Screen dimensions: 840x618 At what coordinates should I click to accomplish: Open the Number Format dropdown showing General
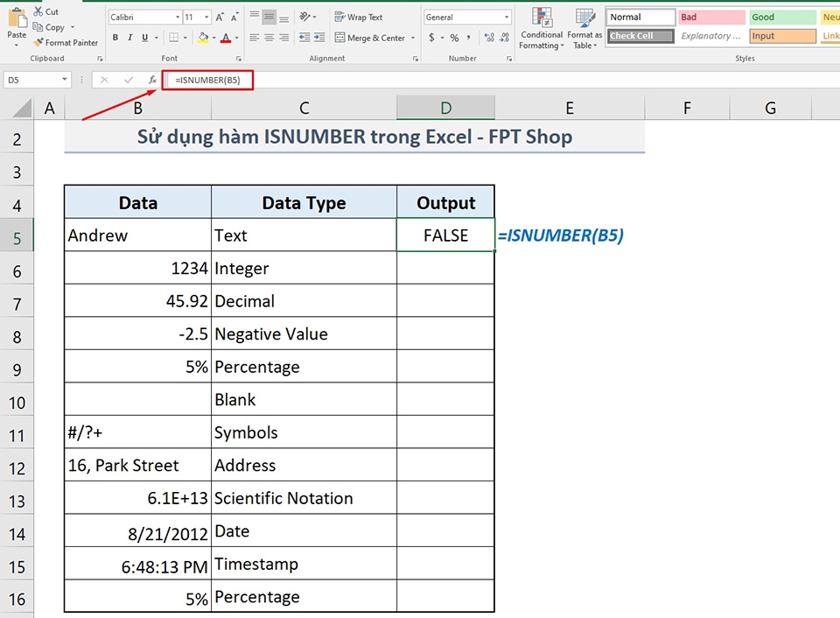point(466,17)
